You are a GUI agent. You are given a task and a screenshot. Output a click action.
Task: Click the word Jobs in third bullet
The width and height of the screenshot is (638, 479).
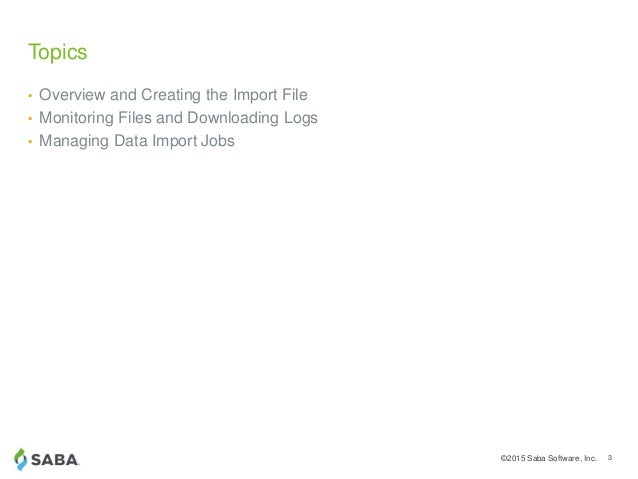[x=218, y=141]
